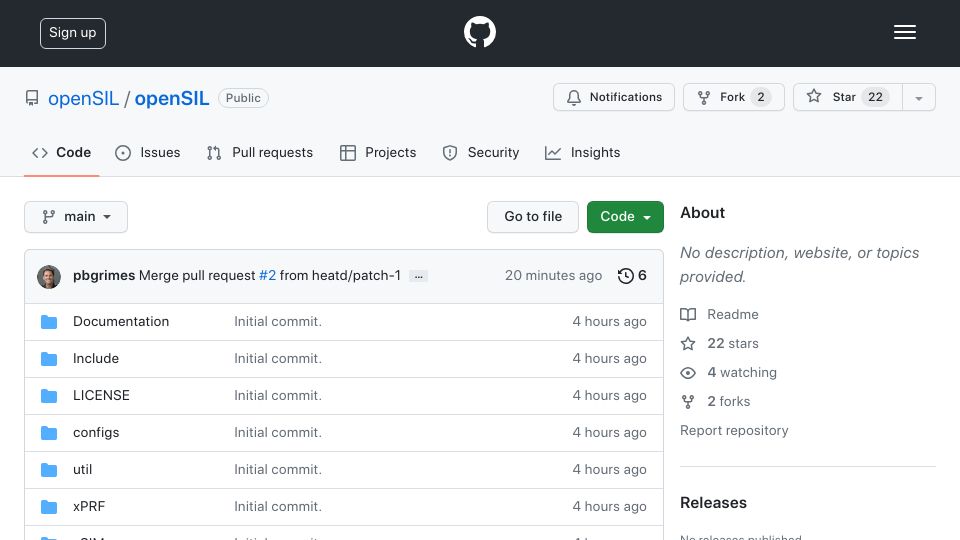Viewport: 960px width, 540px height.
Task: Click the Sign up button
Action: click(73, 33)
